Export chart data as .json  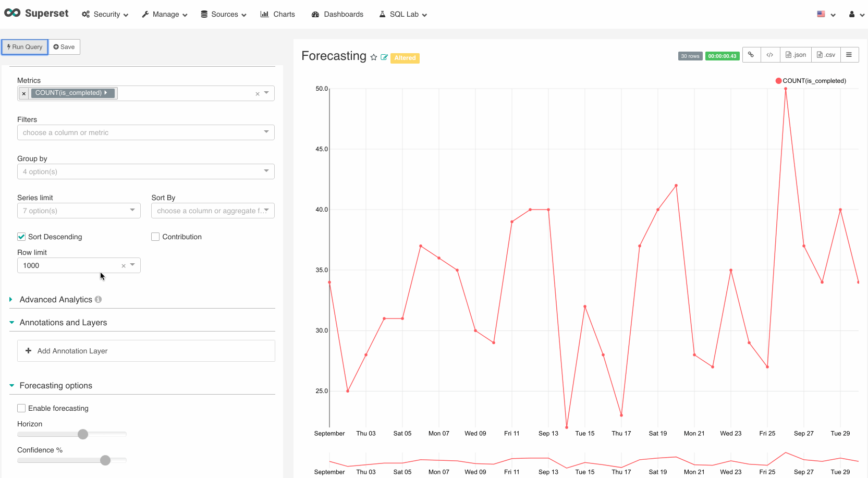796,54
